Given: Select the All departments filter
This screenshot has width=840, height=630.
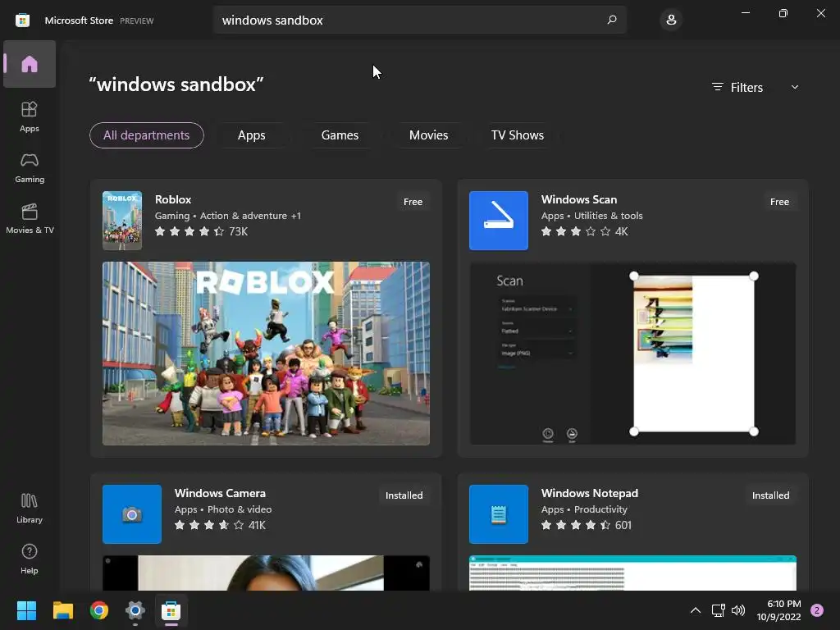Looking at the screenshot, I should (146, 135).
